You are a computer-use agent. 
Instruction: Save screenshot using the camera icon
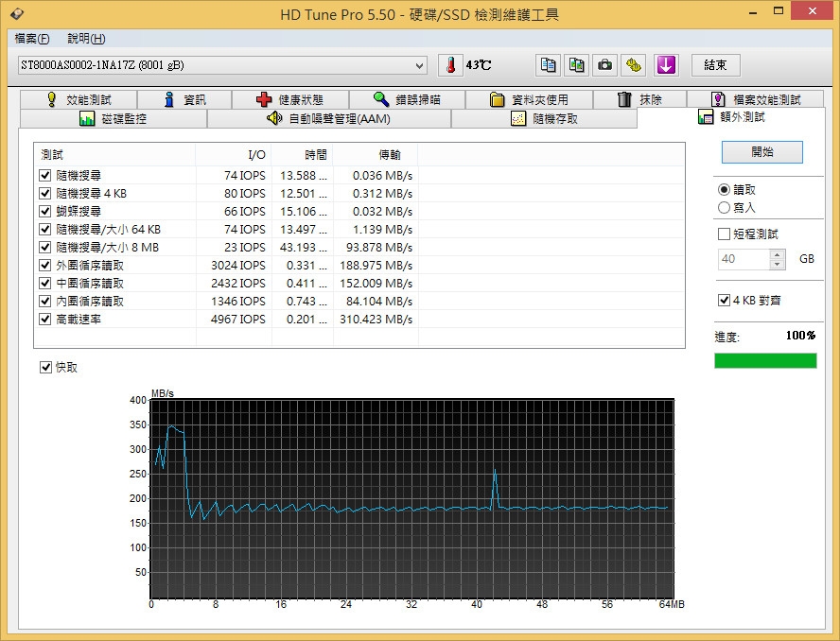(604, 65)
